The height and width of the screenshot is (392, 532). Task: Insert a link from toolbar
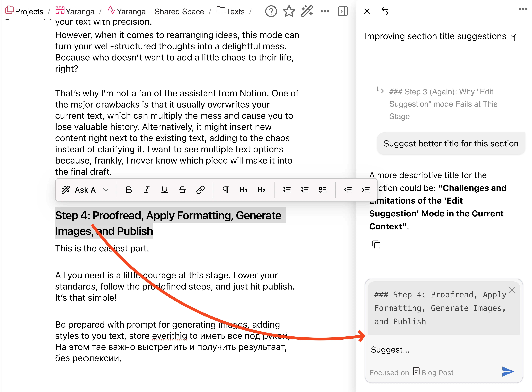[x=200, y=190]
